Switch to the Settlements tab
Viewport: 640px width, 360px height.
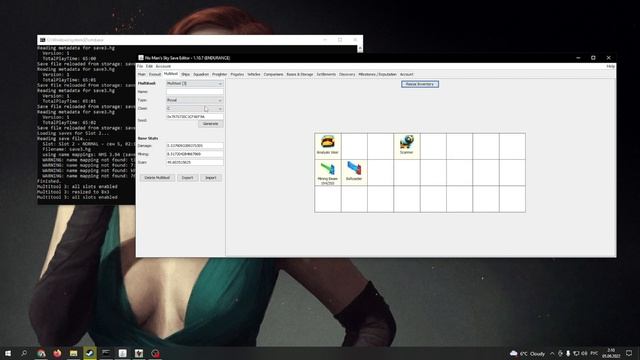(326, 74)
